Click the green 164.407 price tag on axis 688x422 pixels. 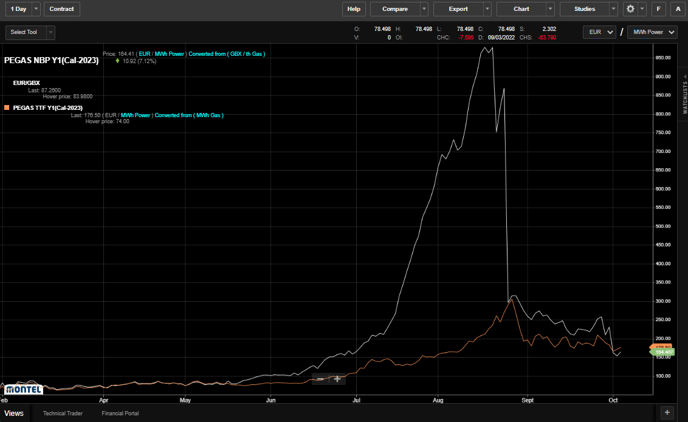[662, 352]
